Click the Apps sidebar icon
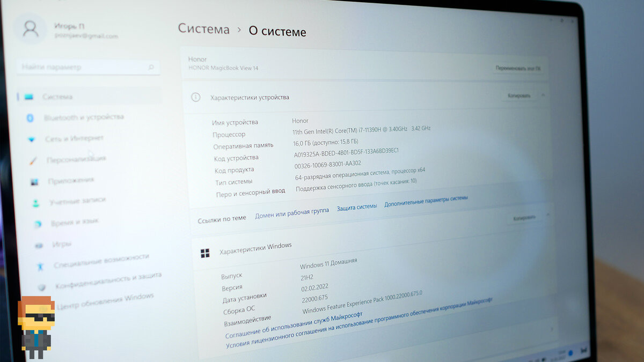 click(34, 182)
